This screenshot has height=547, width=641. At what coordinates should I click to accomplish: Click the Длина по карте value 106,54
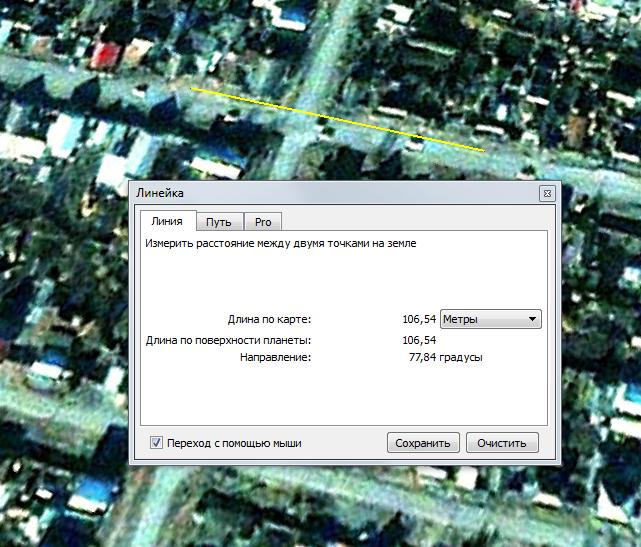[418, 319]
